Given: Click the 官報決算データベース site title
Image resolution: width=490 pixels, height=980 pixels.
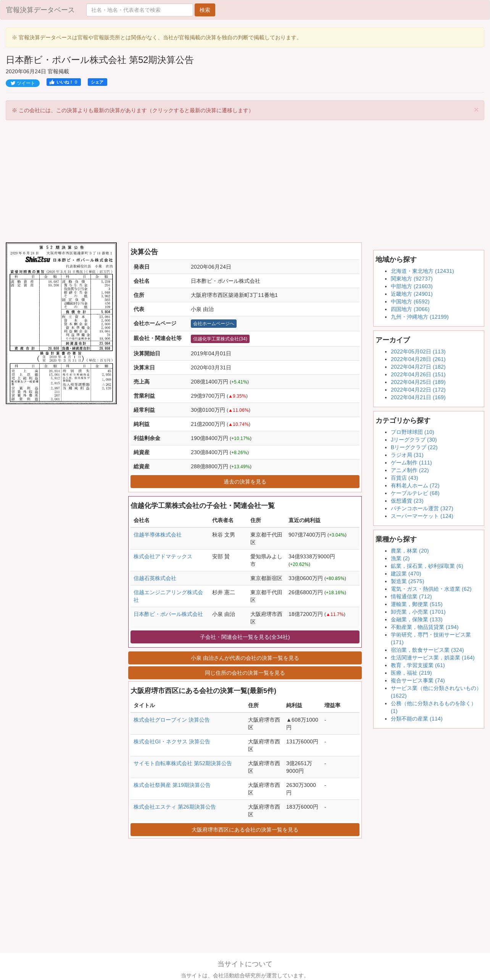Looking at the screenshot, I should (40, 10).
